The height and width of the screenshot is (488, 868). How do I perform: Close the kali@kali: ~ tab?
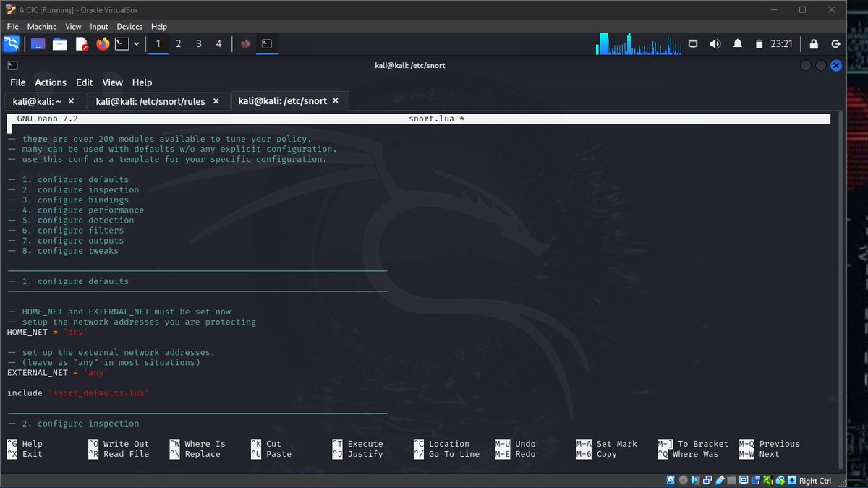72,101
